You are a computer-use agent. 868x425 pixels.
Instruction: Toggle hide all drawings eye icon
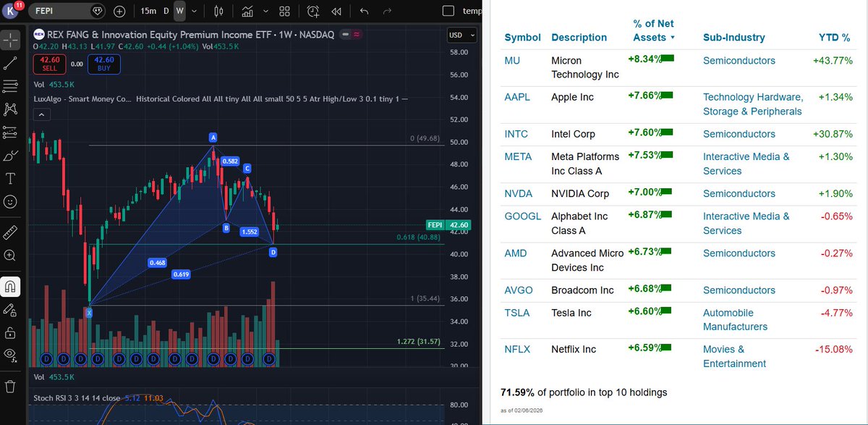pyautogui.click(x=10, y=354)
